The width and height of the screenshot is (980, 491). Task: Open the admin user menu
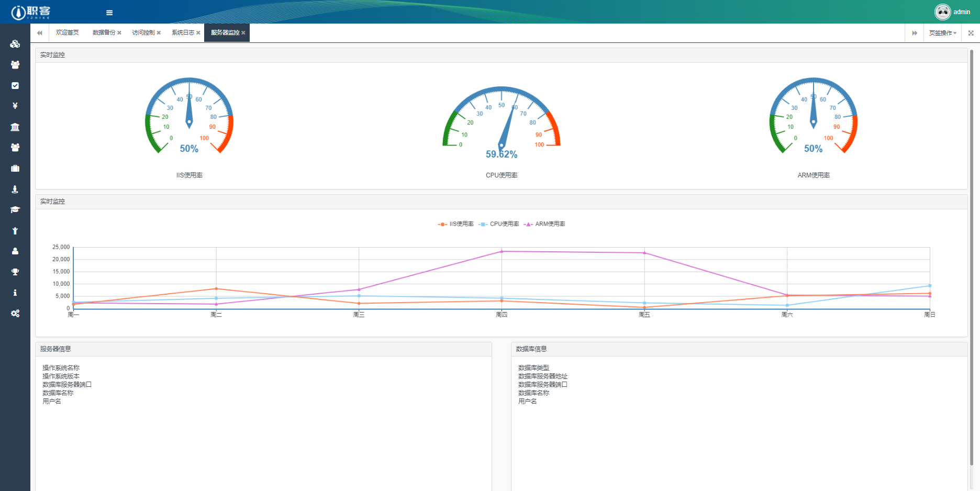[953, 12]
